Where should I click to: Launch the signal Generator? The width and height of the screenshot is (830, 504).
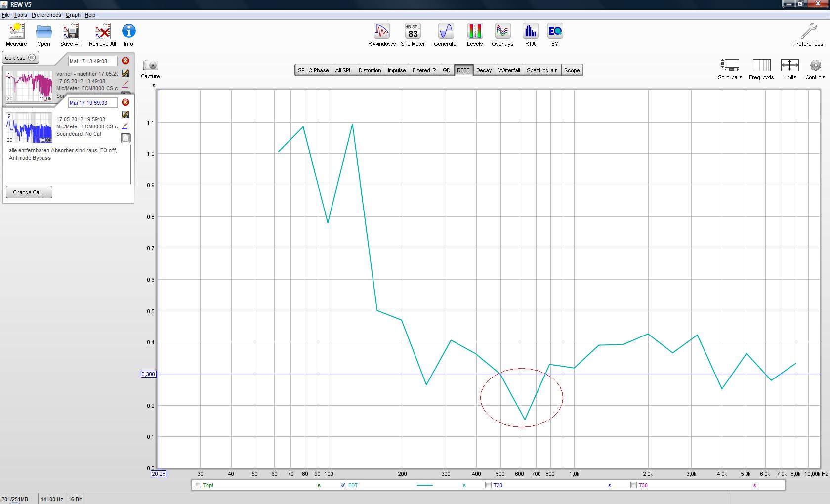pos(446,35)
